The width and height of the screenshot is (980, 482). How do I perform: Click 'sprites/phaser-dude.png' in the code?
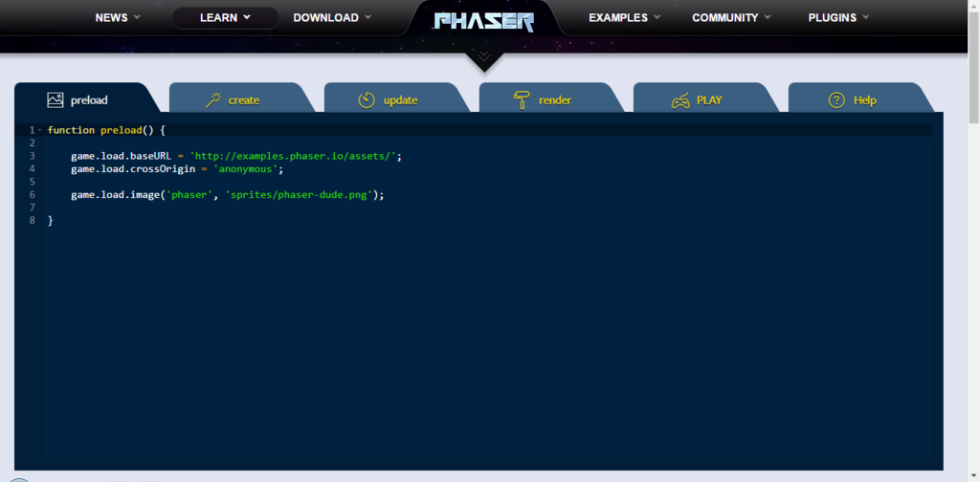[x=299, y=195]
